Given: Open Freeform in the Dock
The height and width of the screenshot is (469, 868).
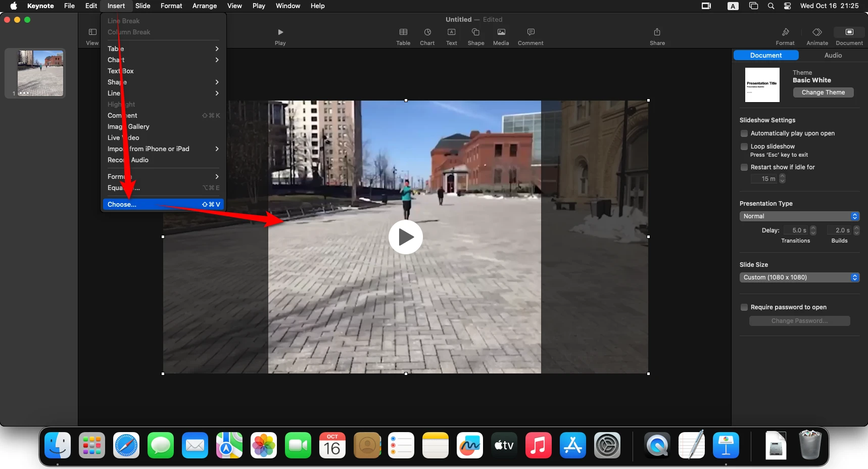Looking at the screenshot, I should pos(470,446).
